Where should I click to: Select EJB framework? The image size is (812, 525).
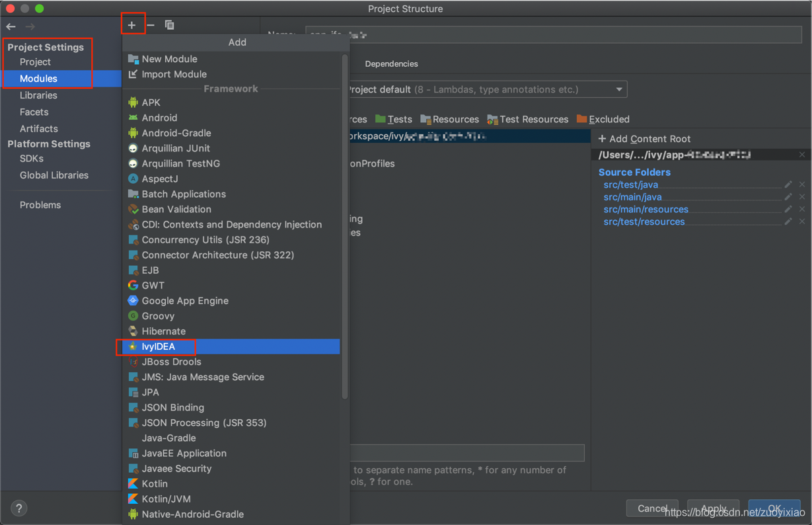231,270
